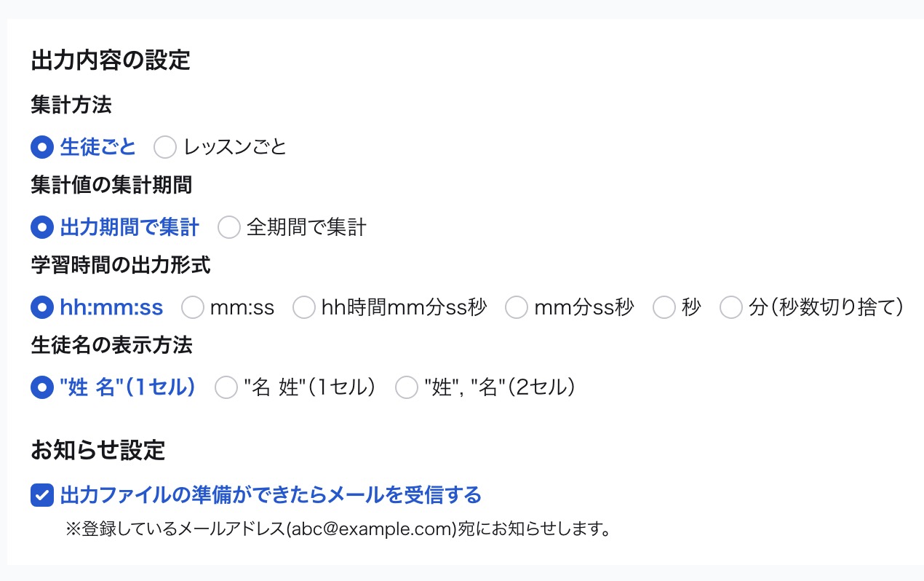Click the 学習時間の出力形式 label
This screenshot has height=581, width=924.
click(x=120, y=265)
